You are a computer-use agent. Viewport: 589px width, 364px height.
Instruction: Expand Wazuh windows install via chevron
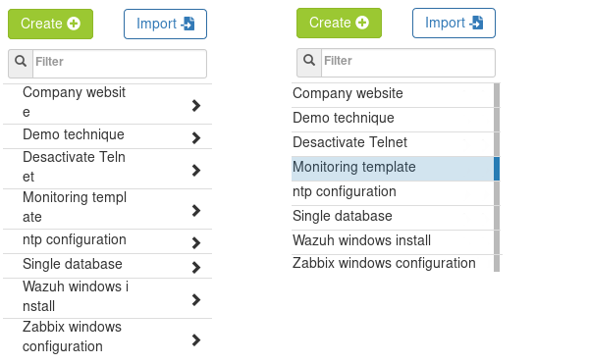pyautogui.click(x=195, y=300)
